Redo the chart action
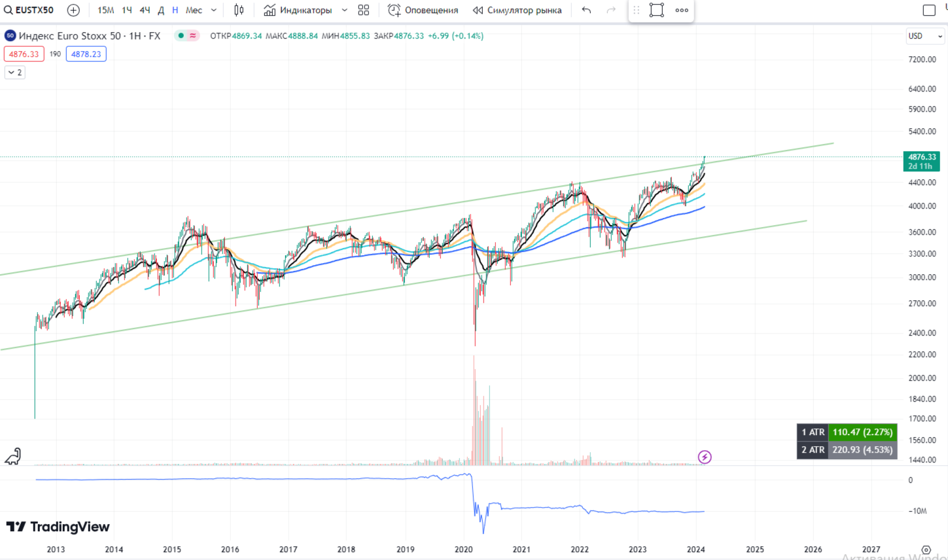 coord(611,10)
